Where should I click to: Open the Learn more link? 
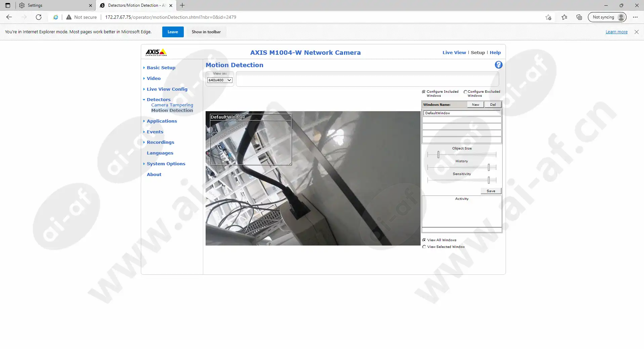coord(616,32)
